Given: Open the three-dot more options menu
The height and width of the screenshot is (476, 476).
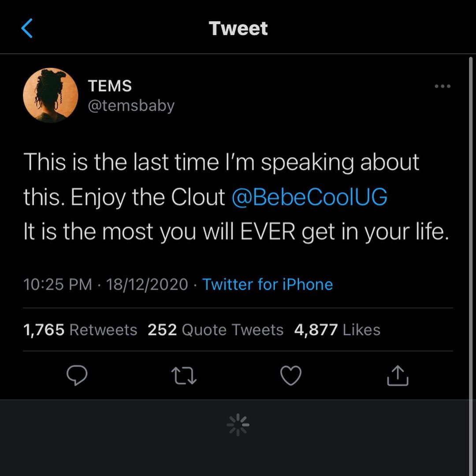Looking at the screenshot, I should point(442,86).
